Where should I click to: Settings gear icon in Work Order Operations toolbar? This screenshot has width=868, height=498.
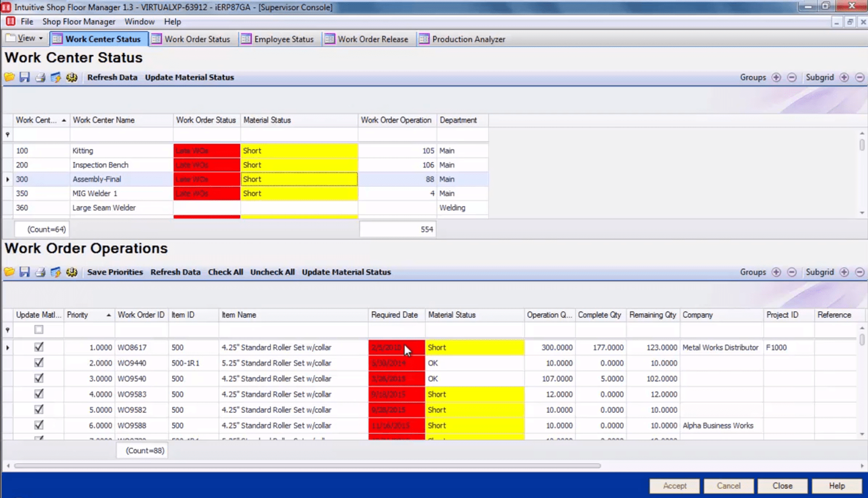click(x=71, y=272)
